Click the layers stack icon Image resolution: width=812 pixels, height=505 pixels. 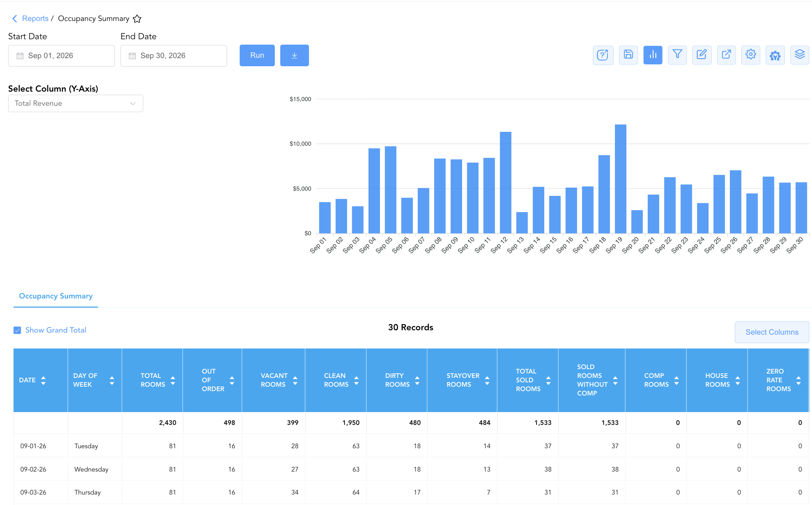coord(799,55)
